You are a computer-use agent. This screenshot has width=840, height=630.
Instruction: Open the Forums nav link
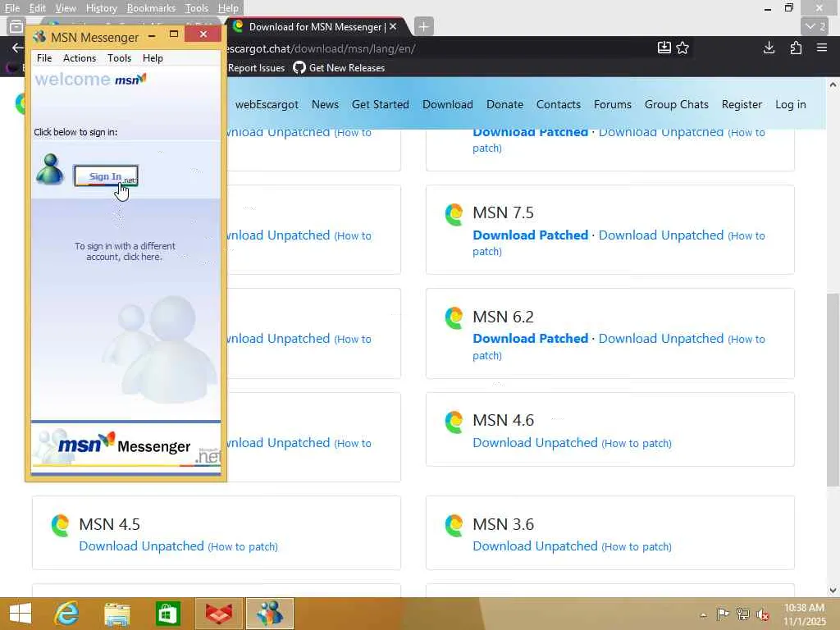tap(612, 104)
